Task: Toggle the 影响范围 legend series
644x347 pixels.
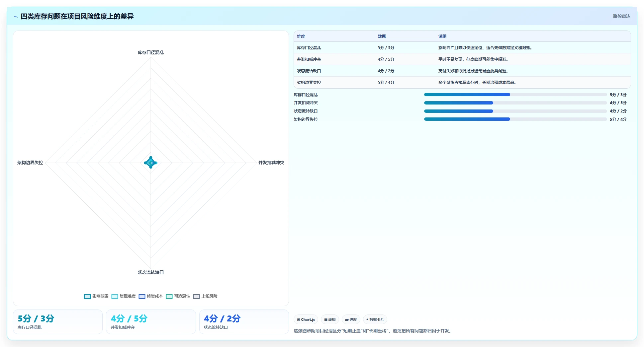Action: (96, 296)
